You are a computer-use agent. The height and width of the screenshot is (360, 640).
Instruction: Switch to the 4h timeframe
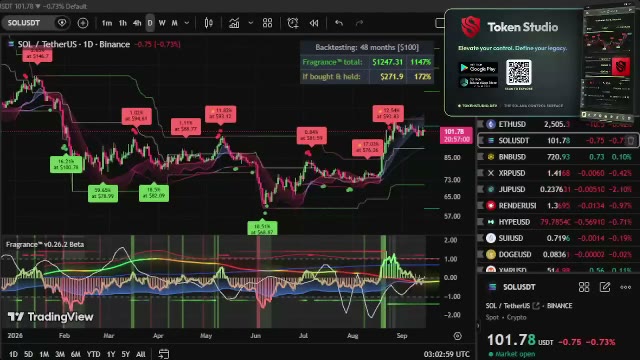coord(137,23)
